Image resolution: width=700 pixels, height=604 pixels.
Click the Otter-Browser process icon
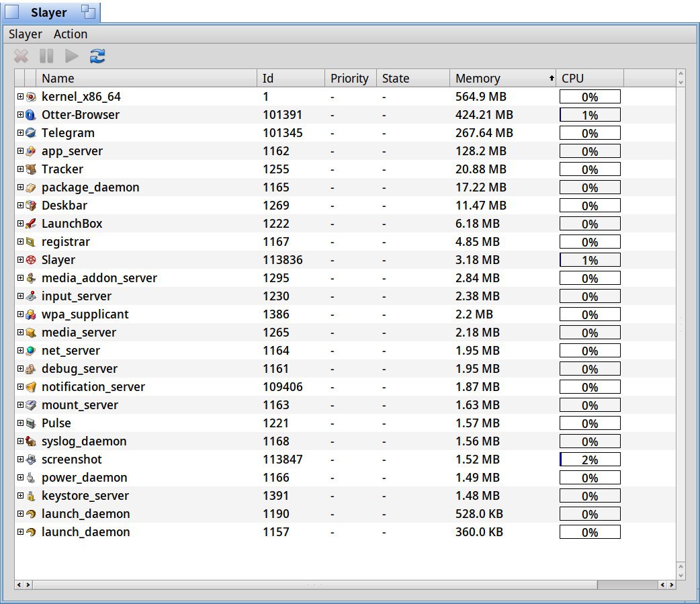tap(31, 115)
